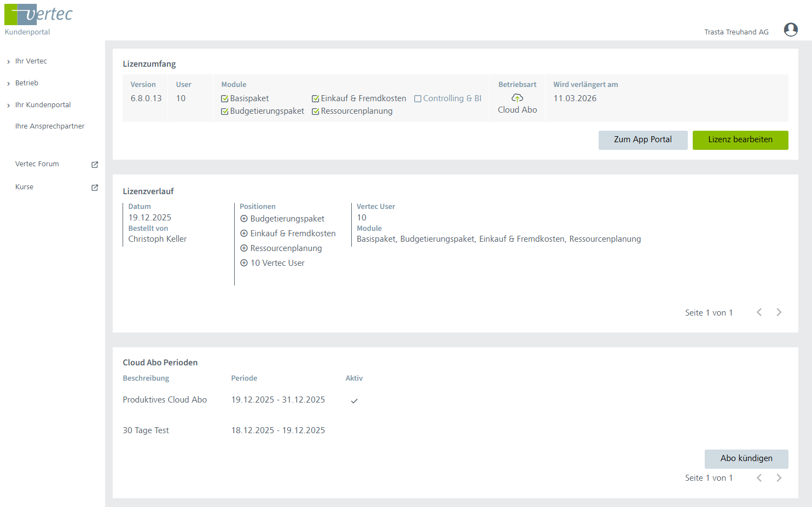
Task: Toggle the Basispaket module checkbox
Action: click(224, 99)
